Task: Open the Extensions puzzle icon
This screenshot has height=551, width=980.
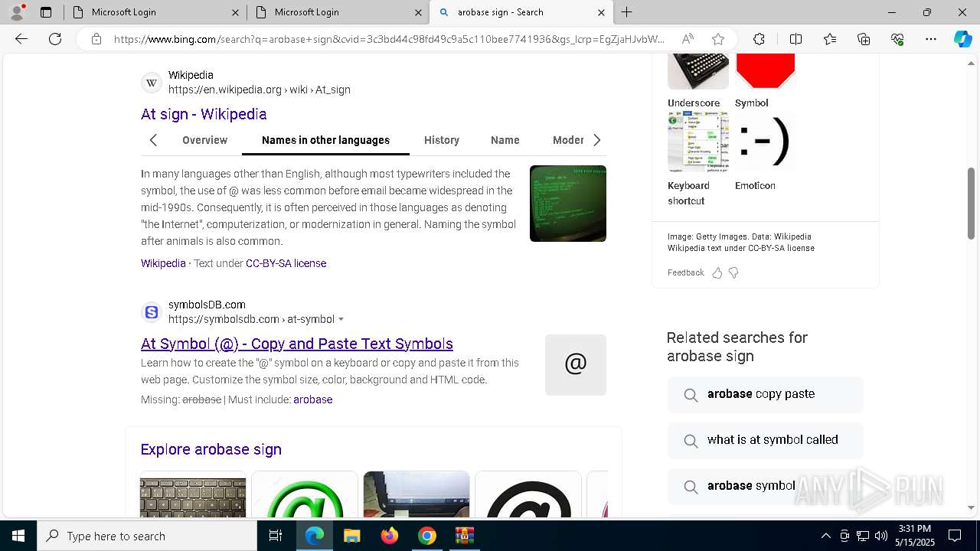Action: (x=759, y=39)
